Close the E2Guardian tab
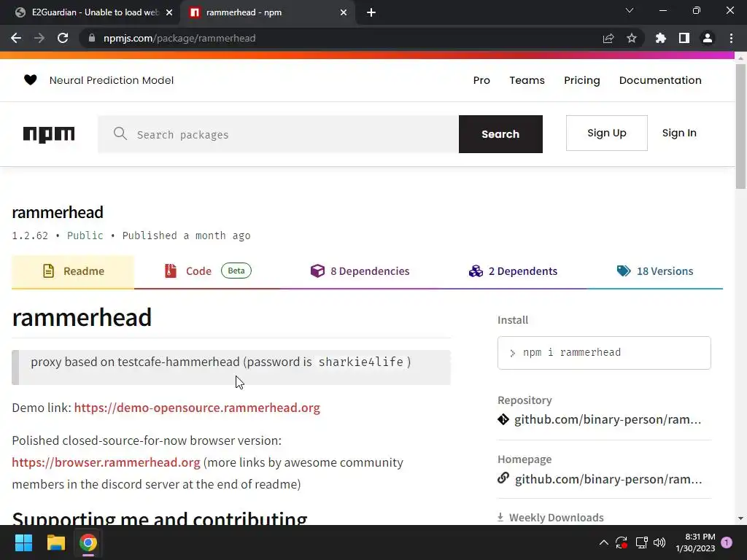This screenshot has height=560, width=747. click(169, 12)
